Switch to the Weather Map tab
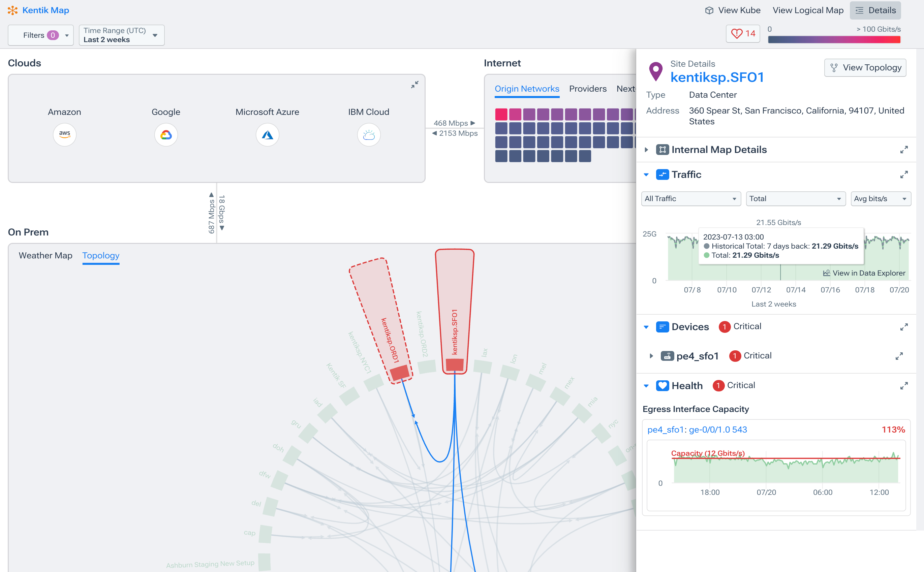This screenshot has width=924, height=572. (x=45, y=255)
